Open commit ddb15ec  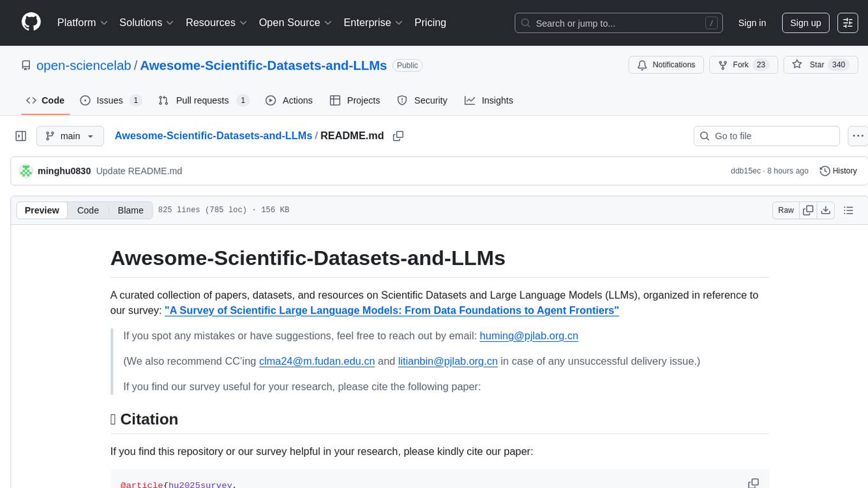pyautogui.click(x=745, y=171)
